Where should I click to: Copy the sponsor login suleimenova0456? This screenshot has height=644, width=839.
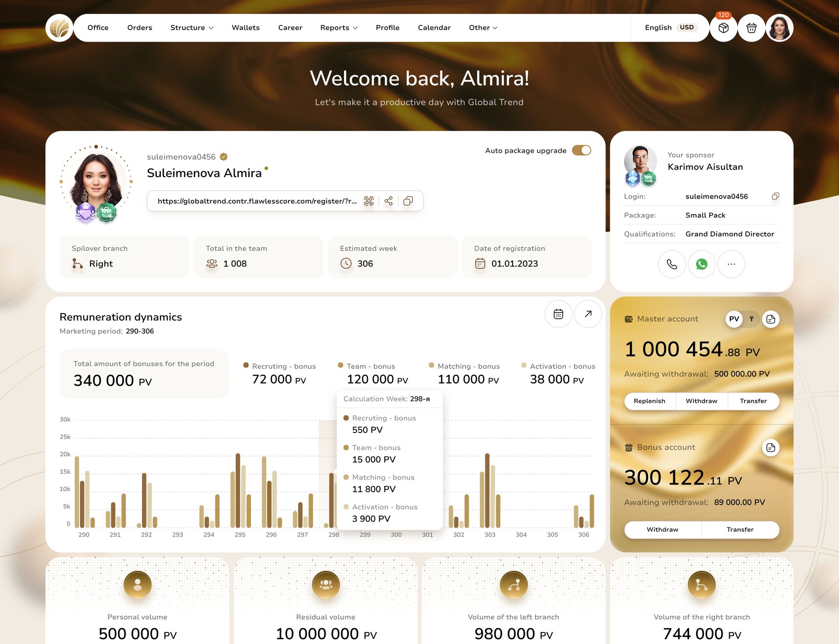tap(776, 196)
